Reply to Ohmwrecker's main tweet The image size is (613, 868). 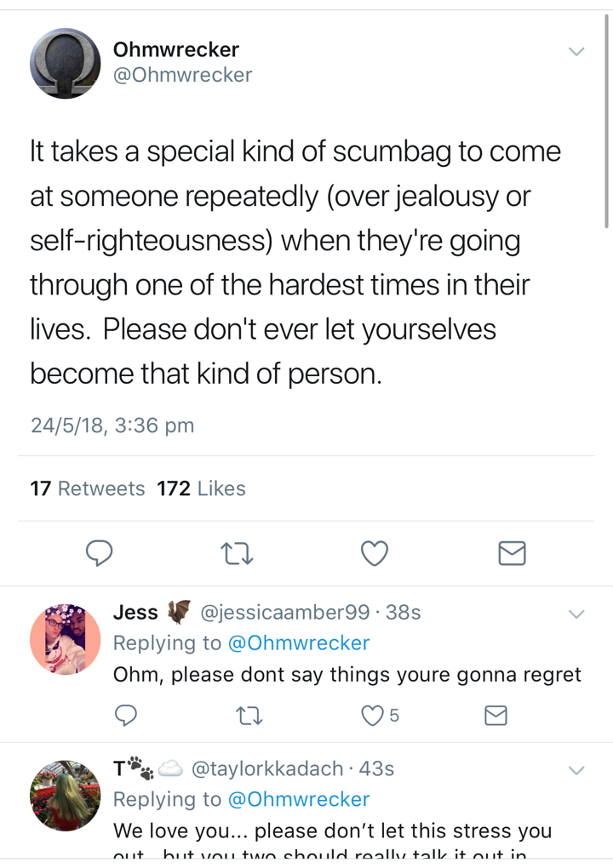99,552
